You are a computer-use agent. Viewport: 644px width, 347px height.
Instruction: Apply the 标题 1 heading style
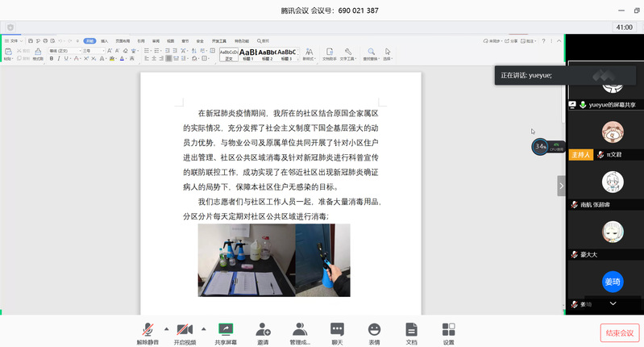click(248, 53)
